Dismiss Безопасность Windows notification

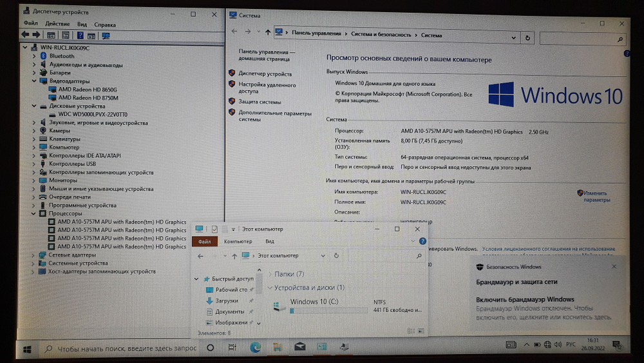(x=614, y=266)
